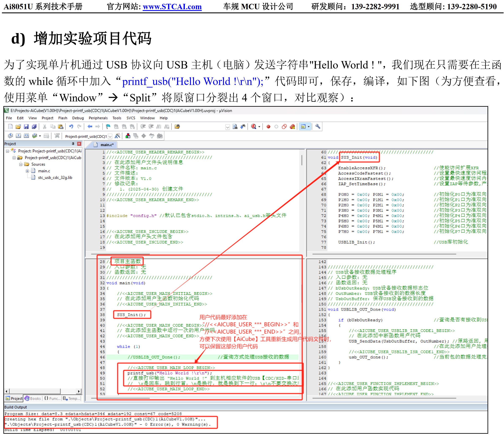
Task: Switch to the Func... panel tab
Action: (52, 399)
